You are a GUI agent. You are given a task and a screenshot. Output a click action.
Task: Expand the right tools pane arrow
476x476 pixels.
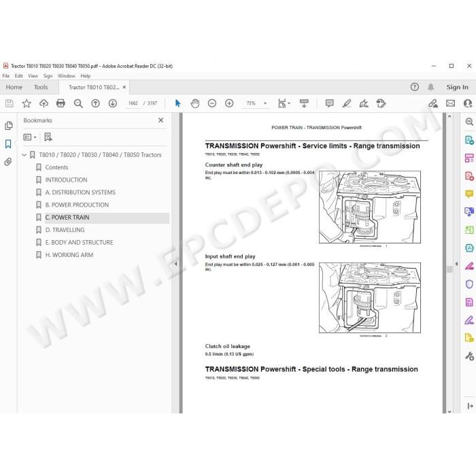456,264
